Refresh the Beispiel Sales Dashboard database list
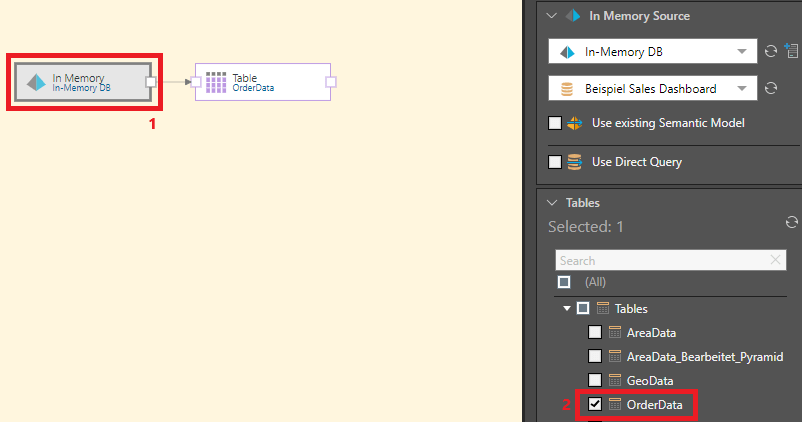 (771, 89)
